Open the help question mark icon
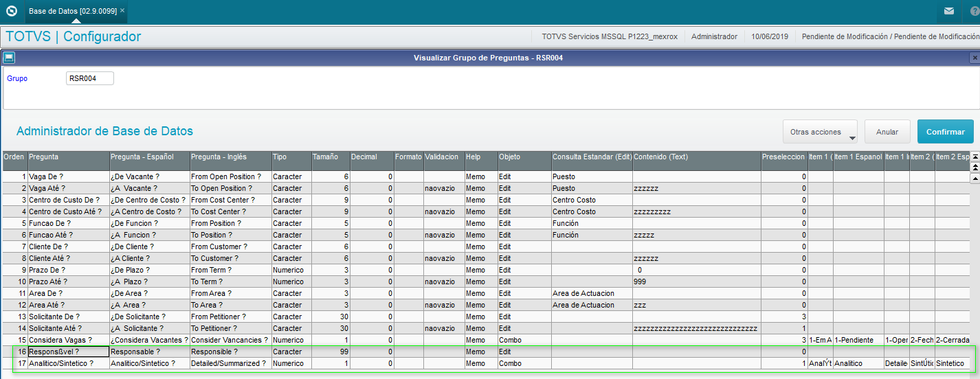 [975, 11]
